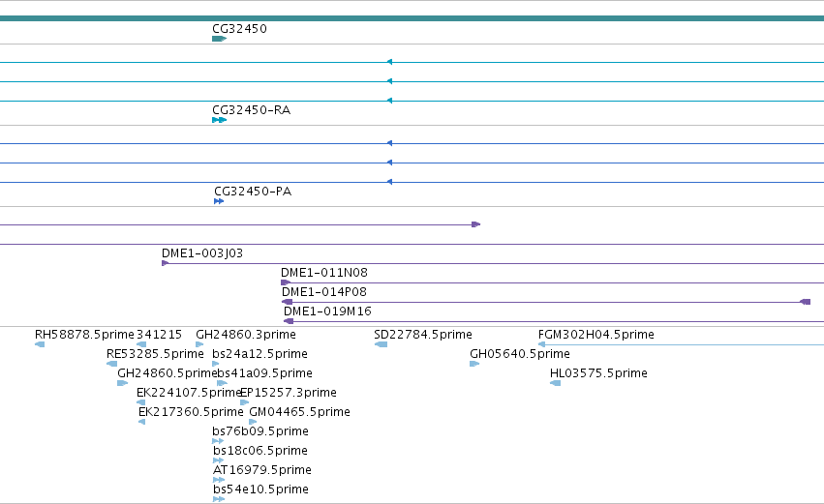Image resolution: width=824 pixels, height=504 pixels.
Task: Click the DME1-019M16 clone label
Action: [x=327, y=311]
